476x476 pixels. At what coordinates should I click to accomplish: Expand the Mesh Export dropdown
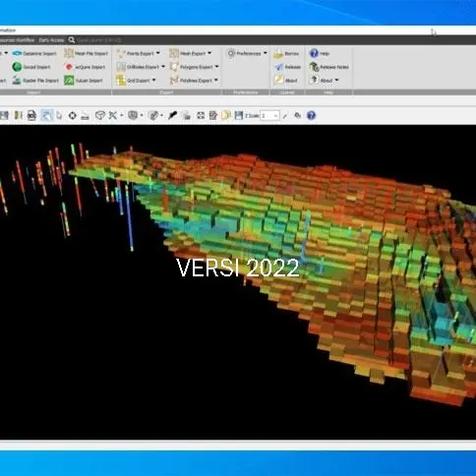pos(209,53)
